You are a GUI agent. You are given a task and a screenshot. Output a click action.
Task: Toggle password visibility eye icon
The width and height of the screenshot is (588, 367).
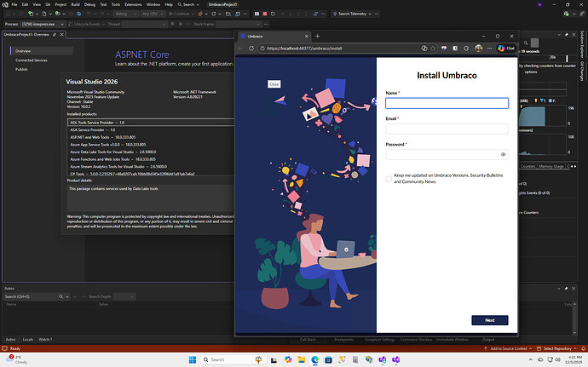(504, 154)
